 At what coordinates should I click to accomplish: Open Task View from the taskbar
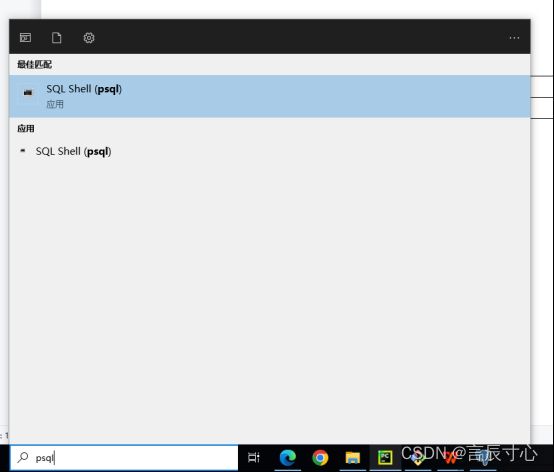pos(254,458)
